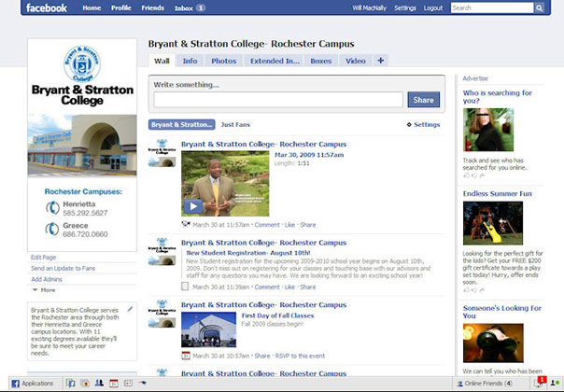Expand the More options under Add Admins
This screenshot has height=392, width=564.
pyautogui.click(x=44, y=290)
